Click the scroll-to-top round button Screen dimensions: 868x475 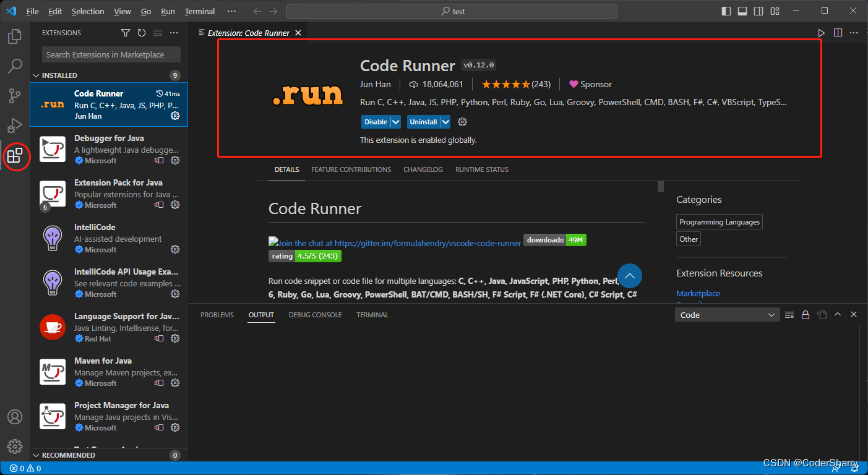pos(630,276)
